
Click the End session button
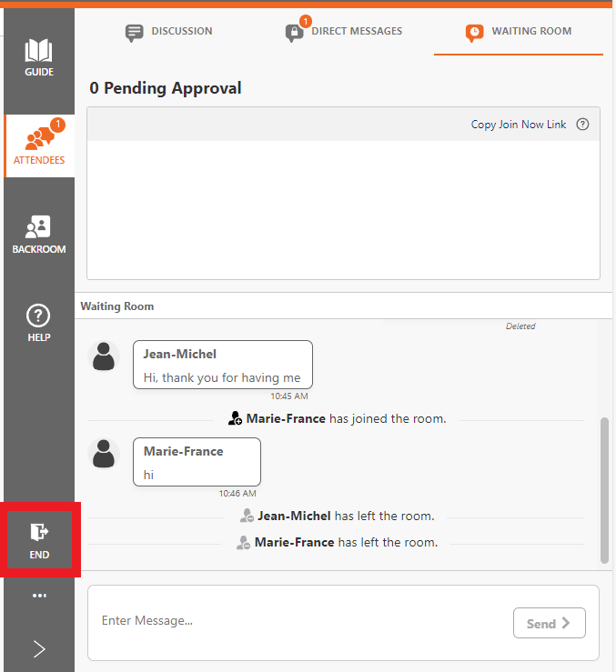pyautogui.click(x=39, y=540)
